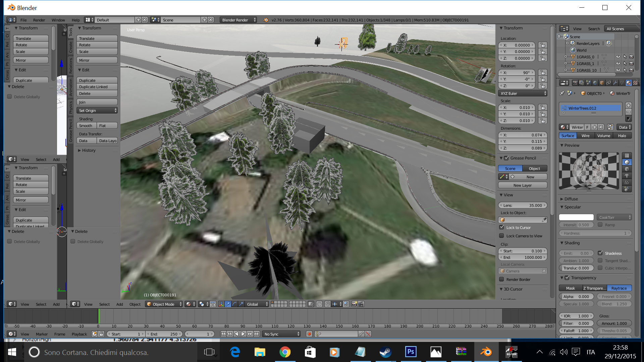The width and height of the screenshot is (644, 362).
Task: Enable Cubic Interpolation checkbox
Action: pyautogui.click(x=600, y=268)
